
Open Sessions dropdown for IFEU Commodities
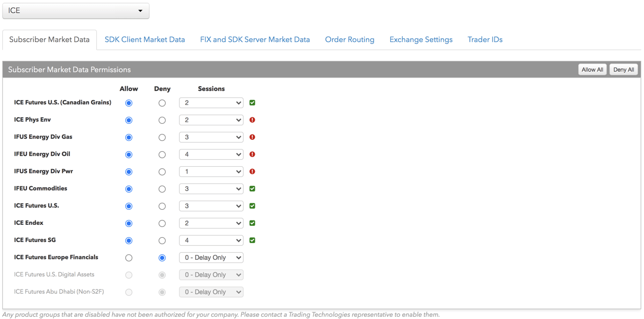(211, 189)
